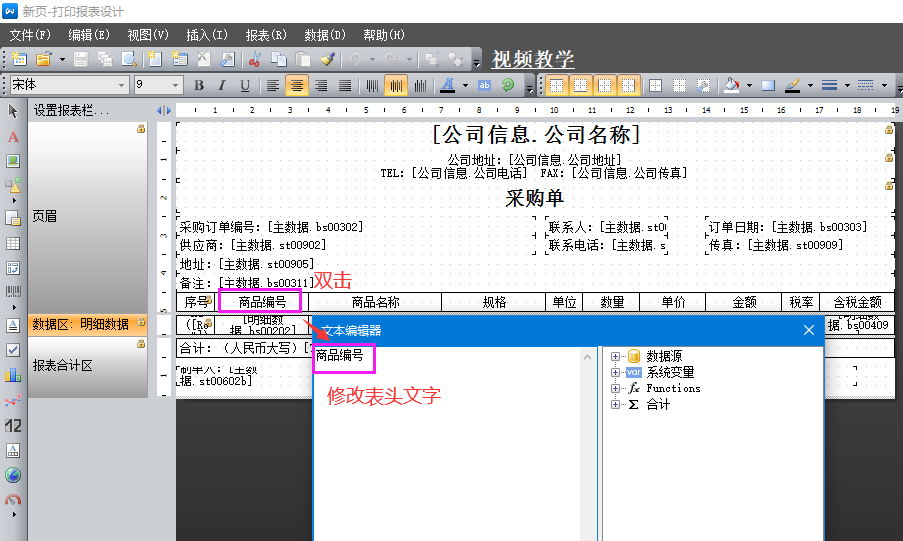Open the 宋体 font name dropdown
The width and height of the screenshot is (903, 541).
122,86
